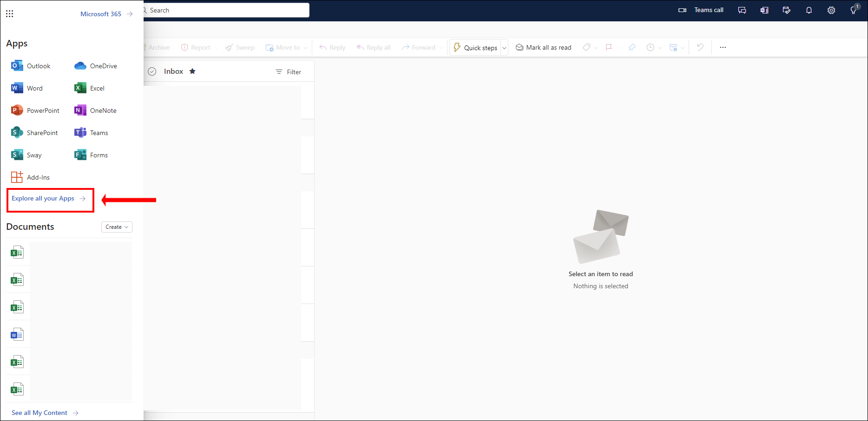Viewport: 868px width, 421px height.
Task: Open the Filter menu for Inbox
Action: (288, 72)
